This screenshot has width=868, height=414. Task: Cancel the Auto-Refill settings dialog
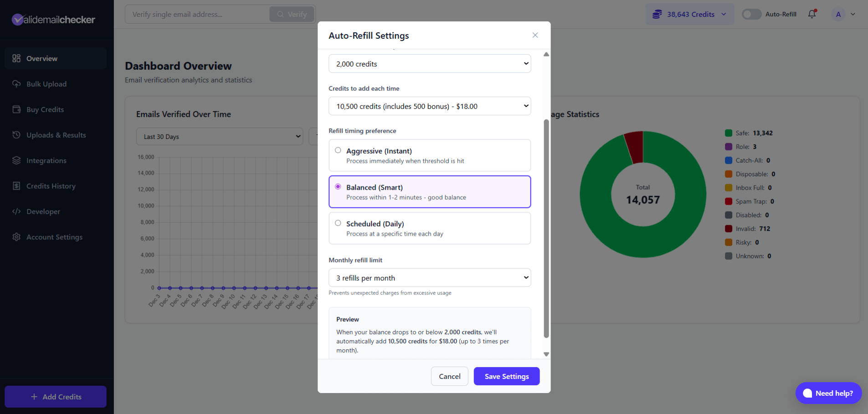(449, 376)
